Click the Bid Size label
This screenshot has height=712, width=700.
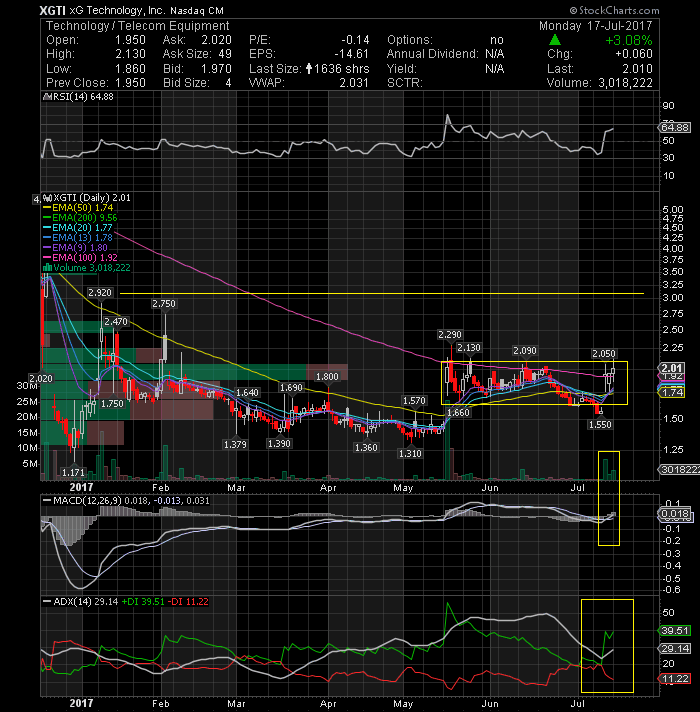pyautogui.click(x=186, y=83)
